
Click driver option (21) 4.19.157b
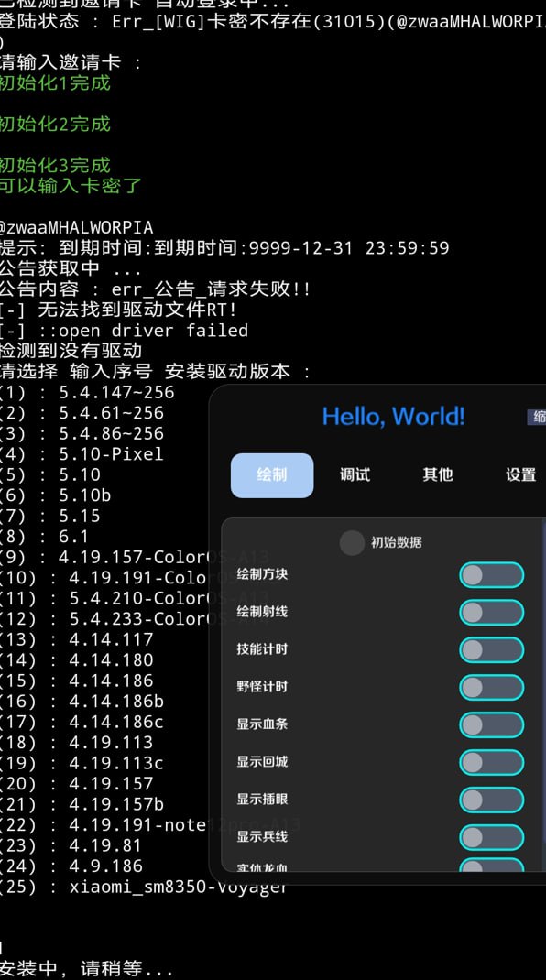pyautogui.click(x=82, y=804)
